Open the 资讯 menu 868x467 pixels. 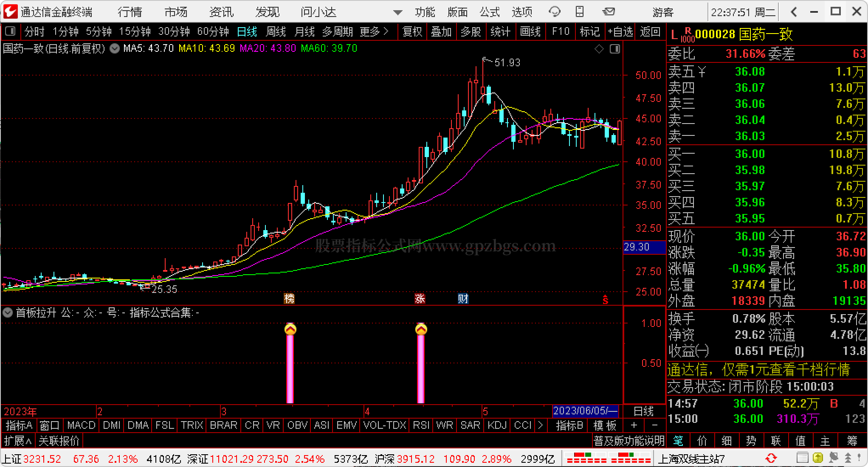click(221, 12)
